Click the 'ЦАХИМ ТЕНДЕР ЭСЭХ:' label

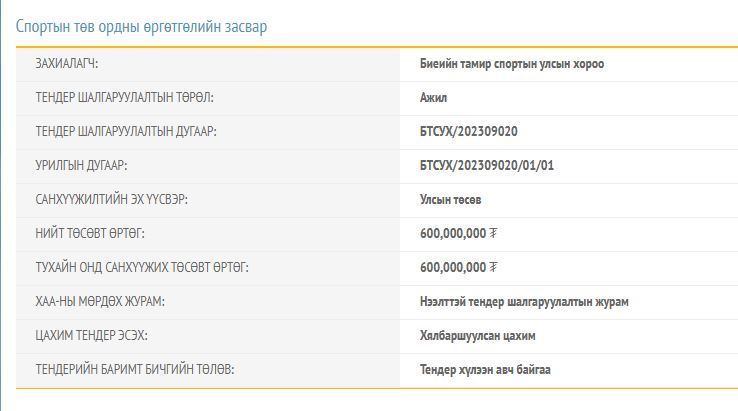point(91,336)
